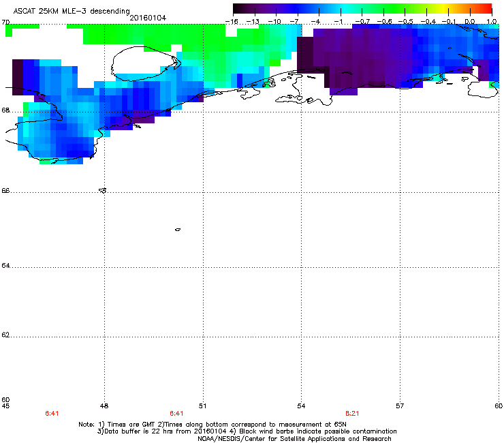Pick the red end of the color bar
The width and height of the screenshot is (504, 443).
(488, 9)
